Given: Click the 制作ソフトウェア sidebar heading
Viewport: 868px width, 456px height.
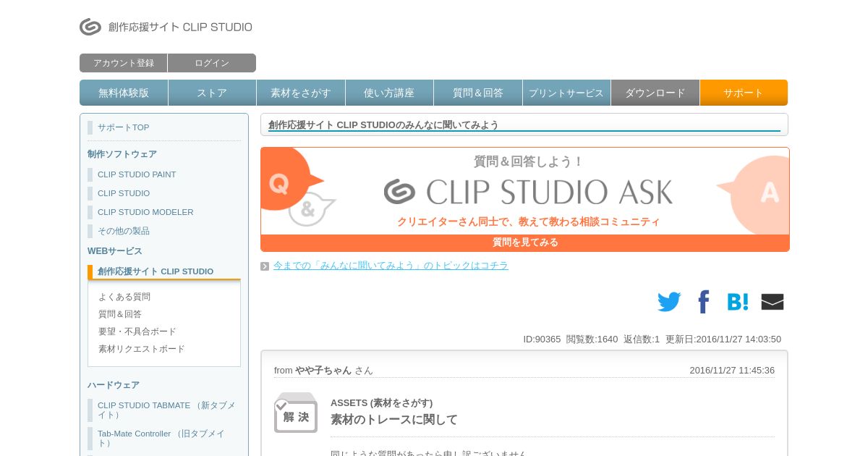Looking at the screenshot, I should click(122, 154).
